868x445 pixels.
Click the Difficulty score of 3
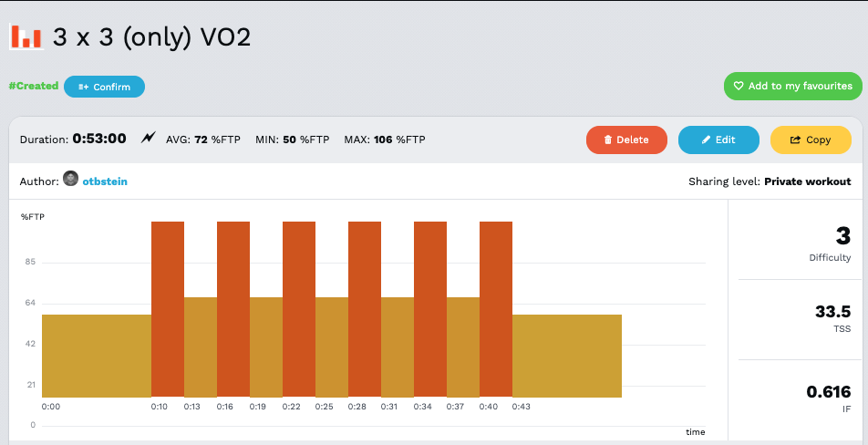coord(842,236)
